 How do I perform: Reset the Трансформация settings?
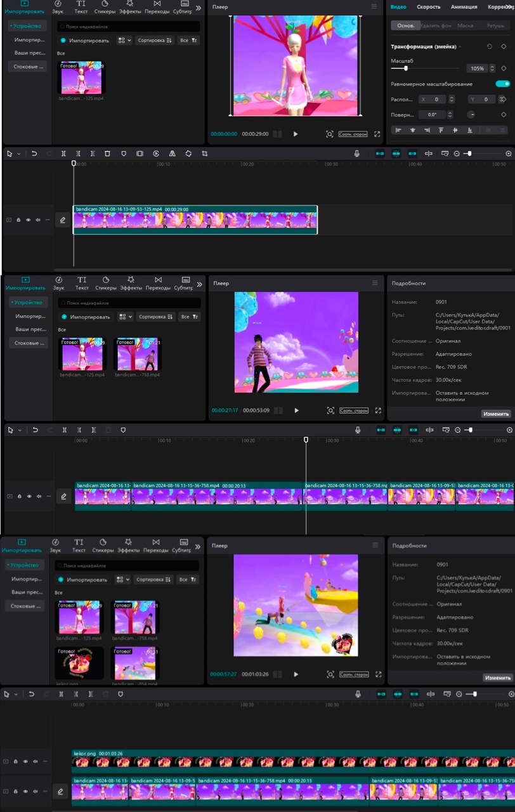click(489, 46)
